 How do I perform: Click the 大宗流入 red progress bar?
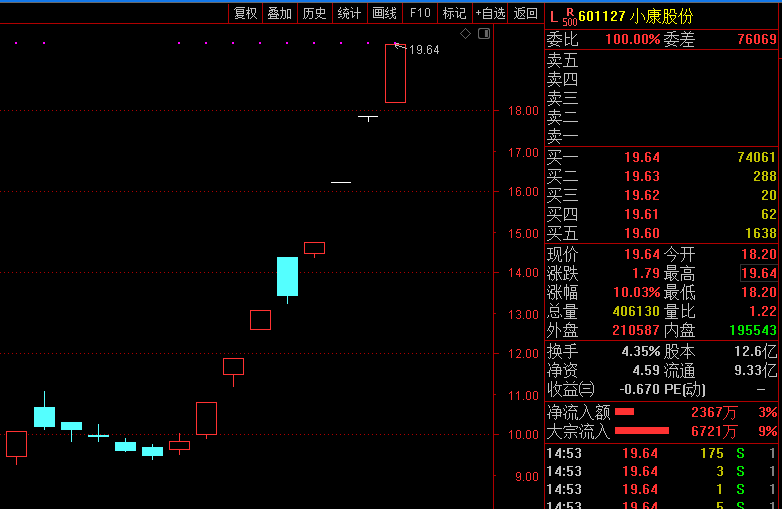[642, 431]
